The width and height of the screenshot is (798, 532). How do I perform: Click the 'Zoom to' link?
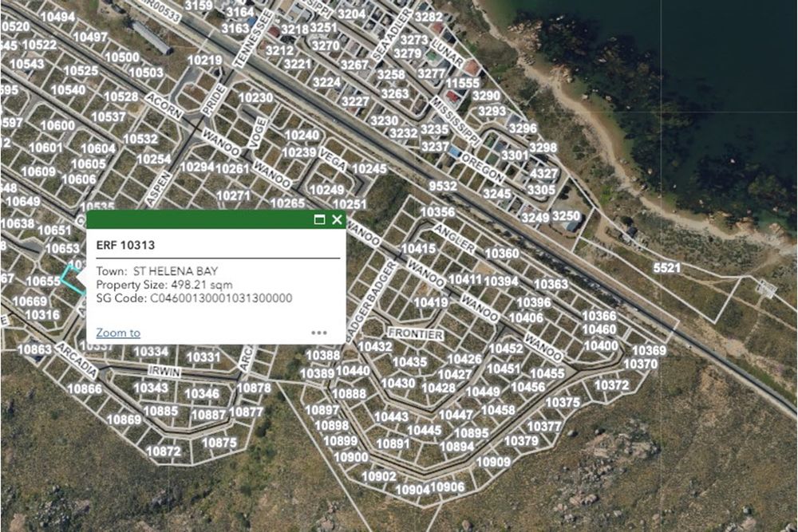[118, 333]
